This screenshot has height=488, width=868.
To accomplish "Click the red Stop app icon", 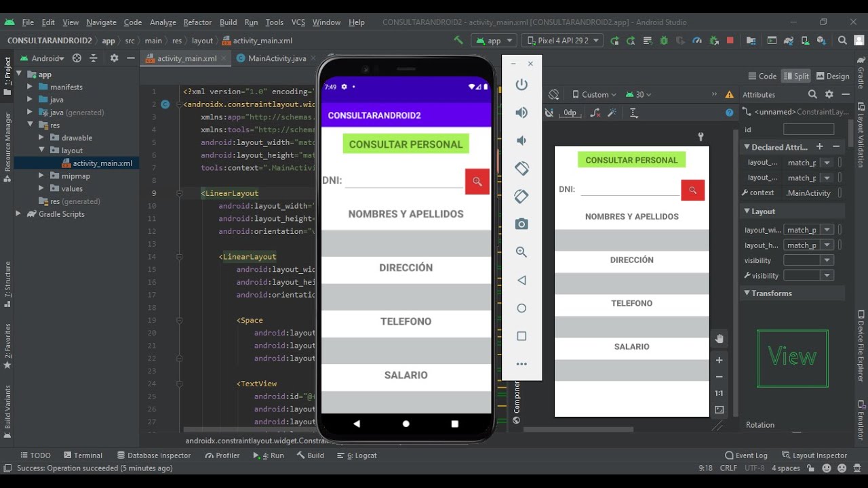I will (730, 41).
